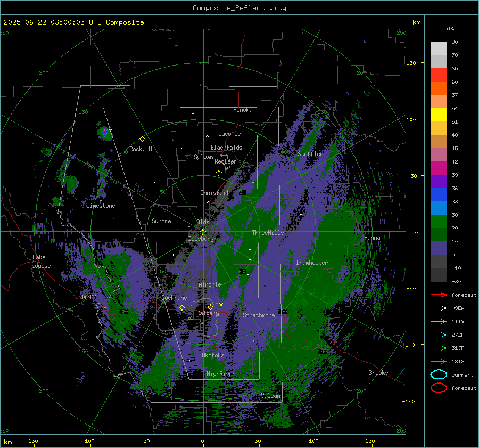Click the Hanna town label
Screen dimensions: 479x448
point(372,238)
